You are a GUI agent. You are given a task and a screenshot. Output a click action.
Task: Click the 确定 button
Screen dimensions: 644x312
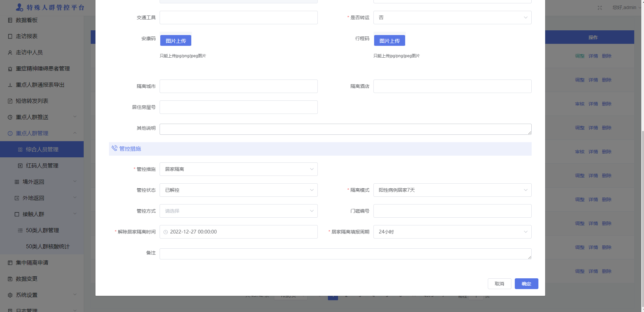click(x=527, y=284)
